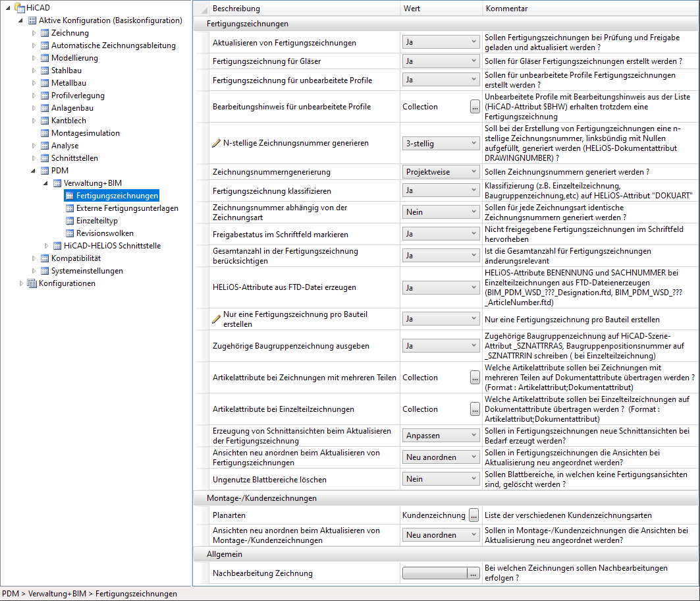The height and width of the screenshot is (601, 700).
Task: Open Artikelattribute bei Einzelteilzeichnungen ellipsis button
Action: pyautogui.click(x=475, y=409)
